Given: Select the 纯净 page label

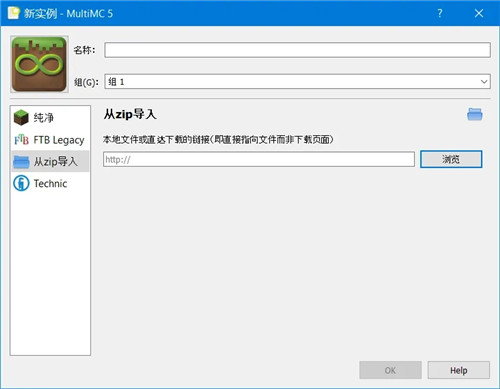Looking at the screenshot, I should pyautogui.click(x=43, y=117).
